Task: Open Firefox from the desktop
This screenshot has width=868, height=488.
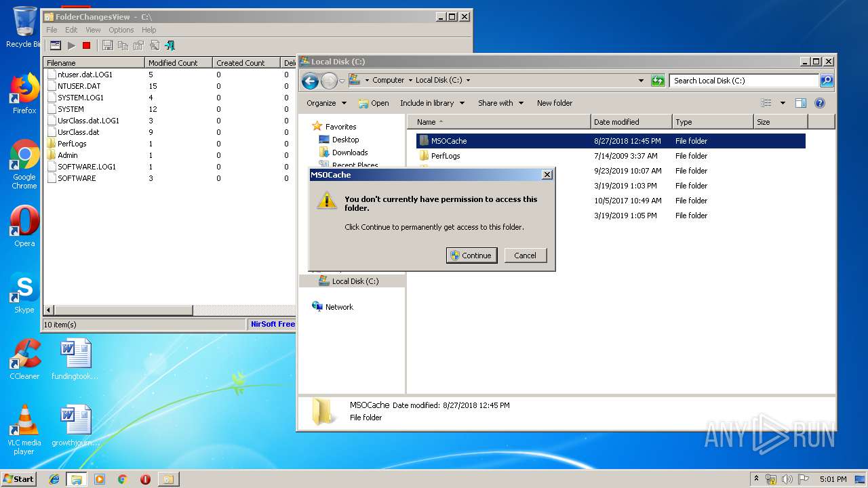Action: coord(24,94)
